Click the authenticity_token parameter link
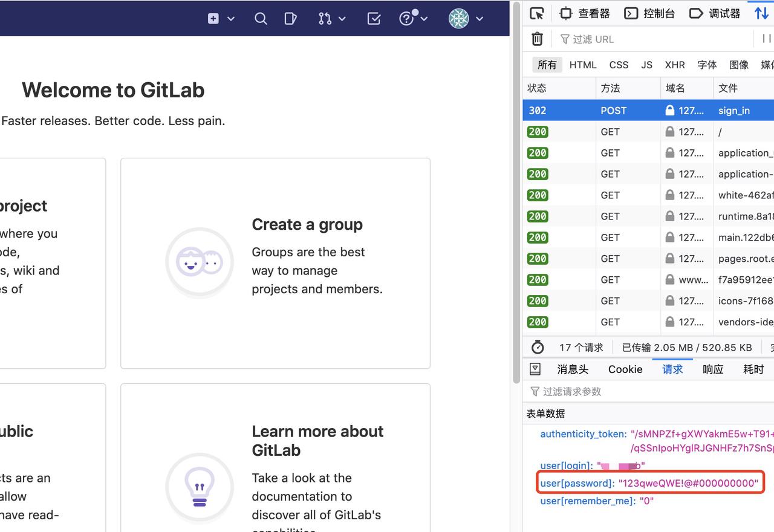774x532 pixels. 582,433
